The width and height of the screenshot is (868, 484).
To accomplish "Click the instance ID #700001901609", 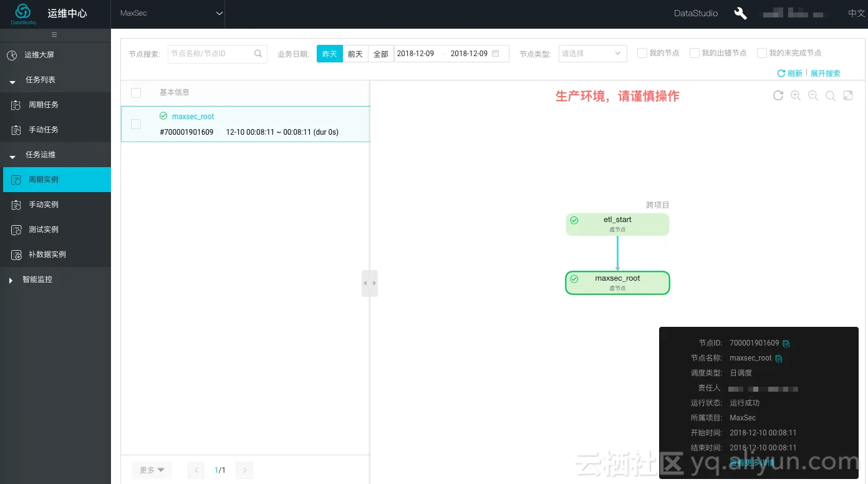I will [187, 132].
